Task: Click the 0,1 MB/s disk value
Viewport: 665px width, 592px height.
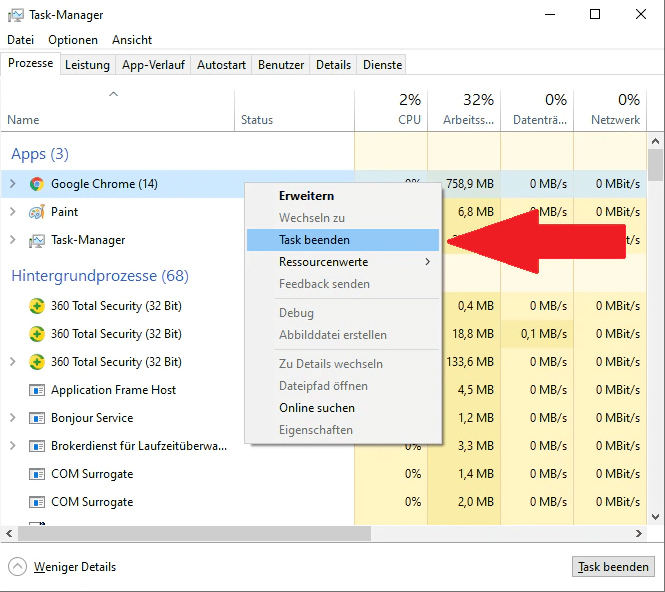Action: (544, 334)
